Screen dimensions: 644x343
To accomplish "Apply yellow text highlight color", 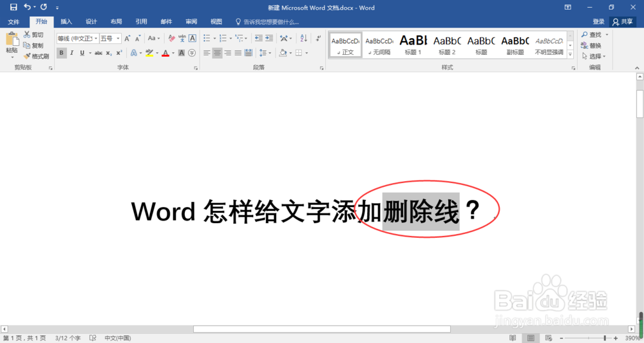I will [x=149, y=53].
